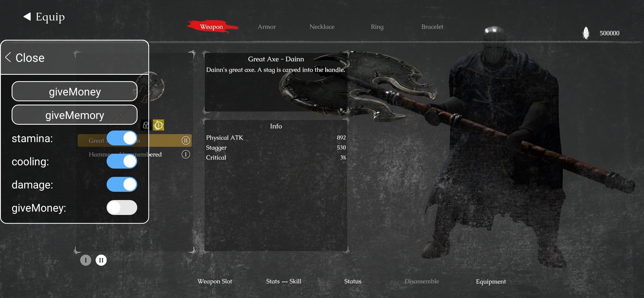Click the Disassemble option

pyautogui.click(x=422, y=282)
